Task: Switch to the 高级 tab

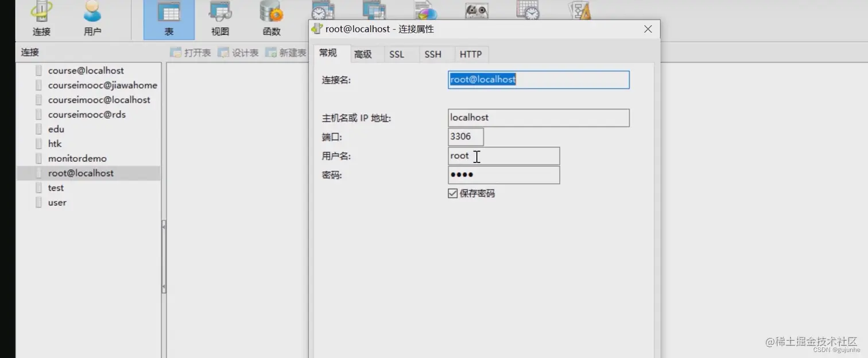Action: 365,54
